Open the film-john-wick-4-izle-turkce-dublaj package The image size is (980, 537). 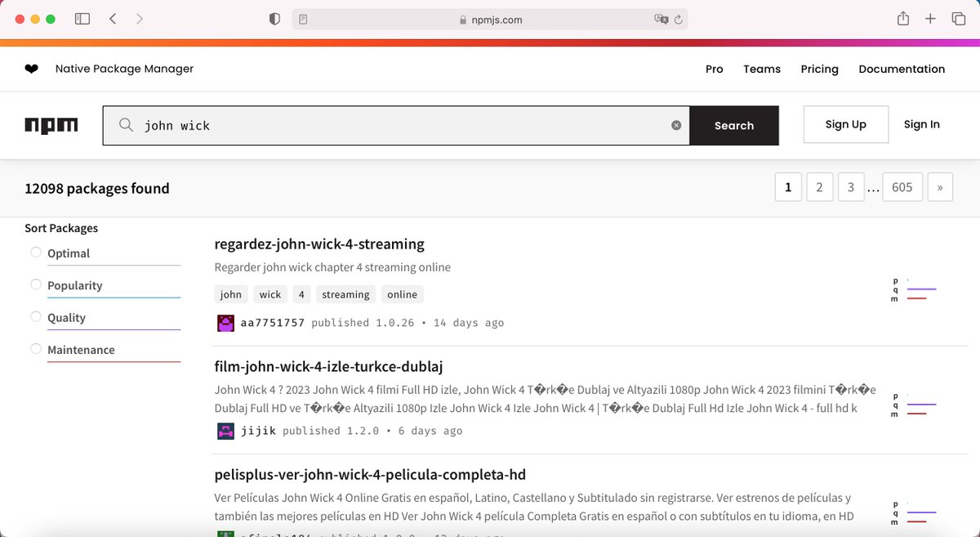click(328, 366)
